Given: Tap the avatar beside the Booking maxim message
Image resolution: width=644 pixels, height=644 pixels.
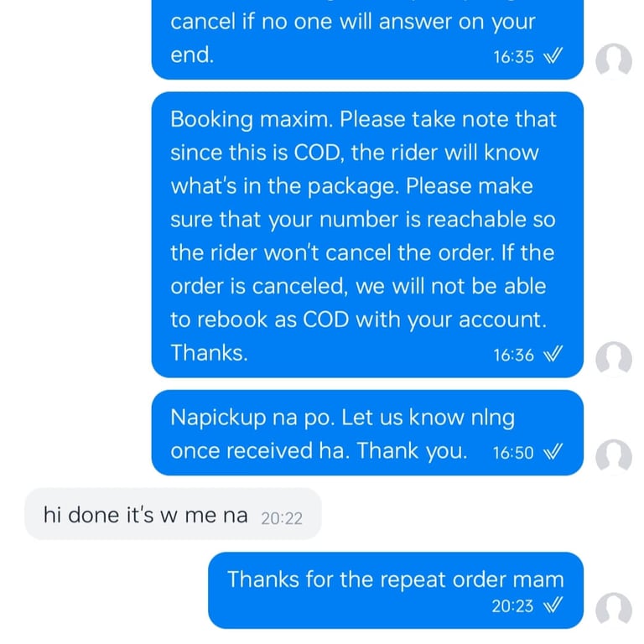Looking at the screenshot, I should click(x=613, y=358).
